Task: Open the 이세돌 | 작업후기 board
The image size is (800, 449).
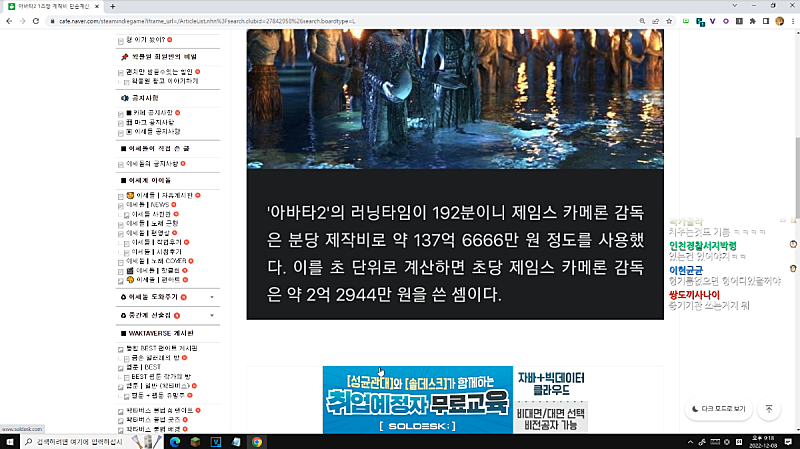Action: click(x=156, y=242)
